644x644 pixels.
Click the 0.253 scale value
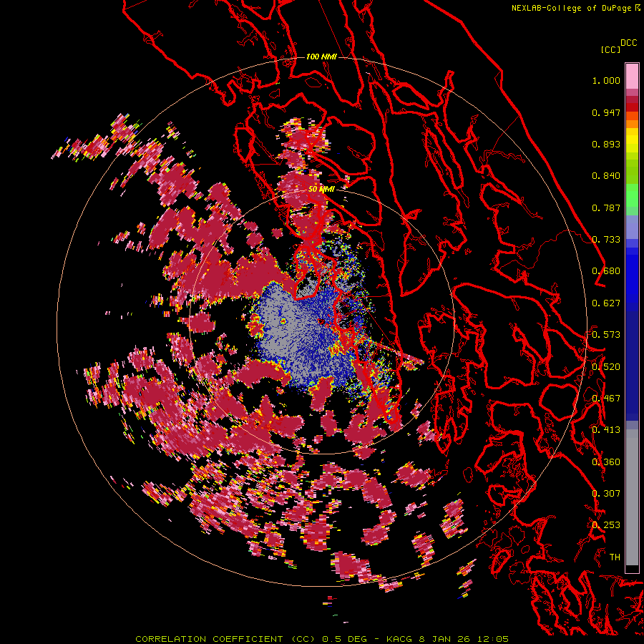pyautogui.click(x=606, y=525)
